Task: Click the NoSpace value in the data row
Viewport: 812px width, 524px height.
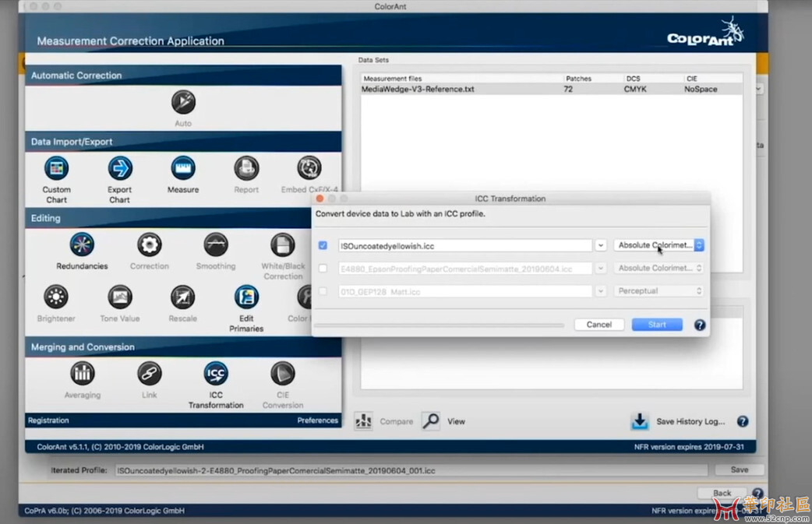Action: [x=701, y=89]
